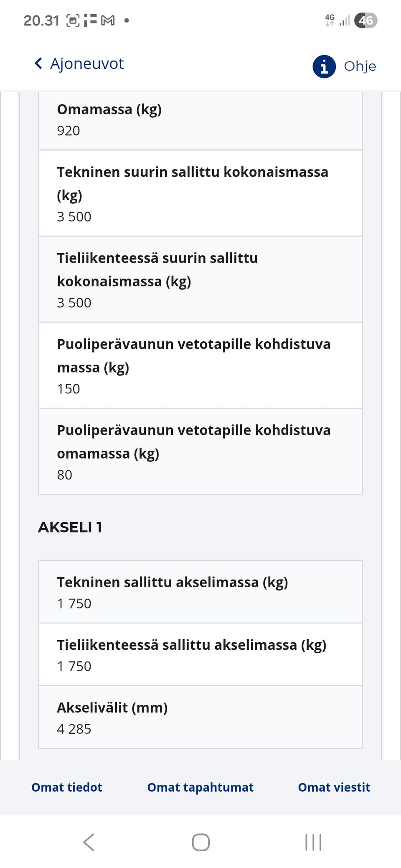The height and width of the screenshot is (868, 401).
Task: Tap the screenshot notification icon
Action: click(73, 19)
